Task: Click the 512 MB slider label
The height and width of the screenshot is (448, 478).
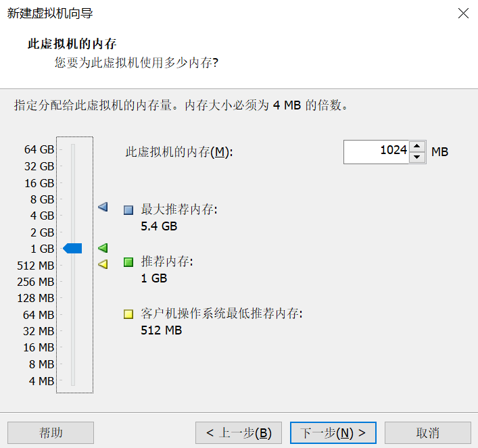Action: [x=36, y=266]
